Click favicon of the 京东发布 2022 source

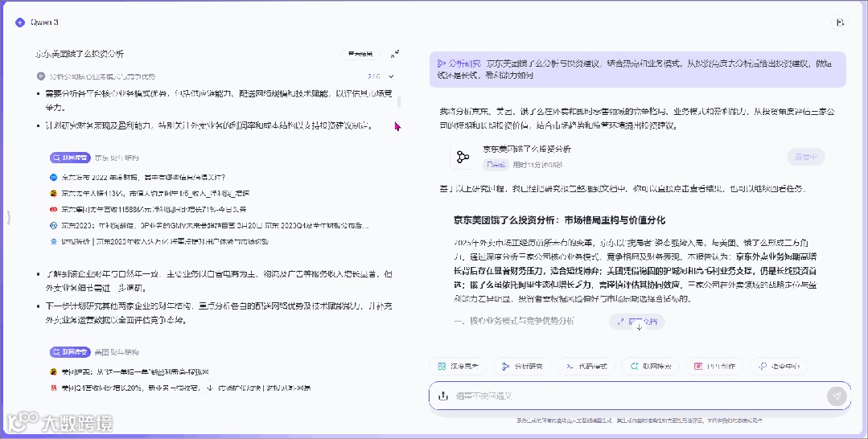(54, 178)
